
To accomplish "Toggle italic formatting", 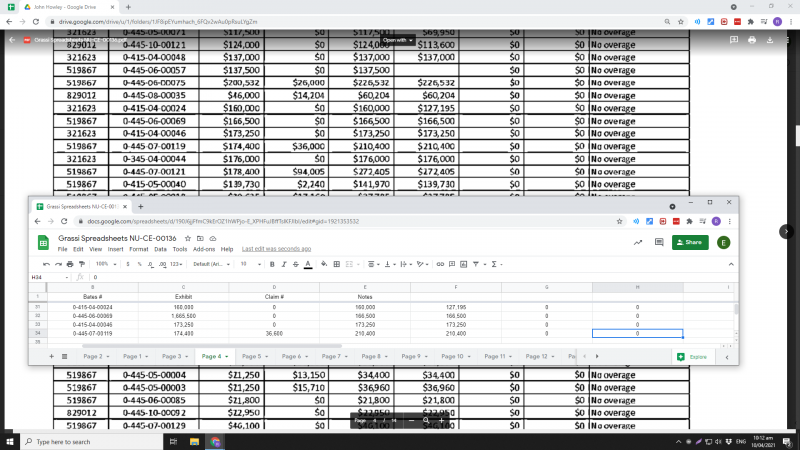I will [284, 264].
